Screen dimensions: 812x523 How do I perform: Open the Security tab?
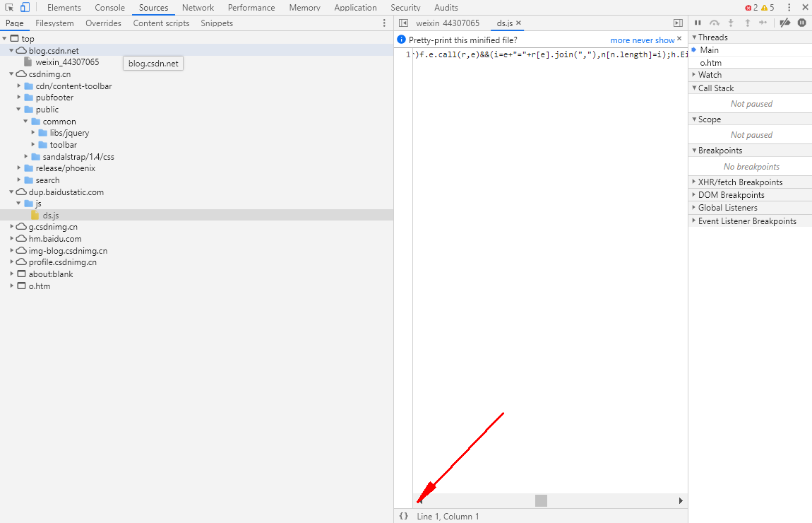point(405,8)
